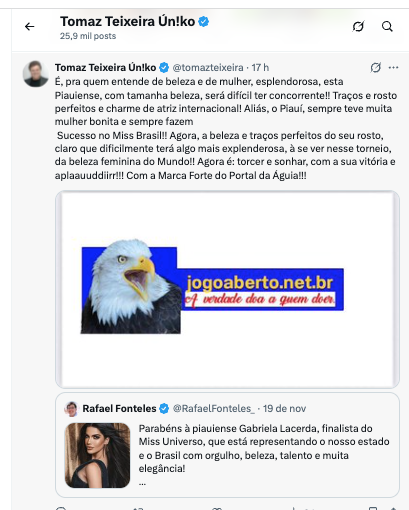Expand the quoted tweet's truncated ellipsis
This screenshot has width=409, height=510.
(x=142, y=483)
